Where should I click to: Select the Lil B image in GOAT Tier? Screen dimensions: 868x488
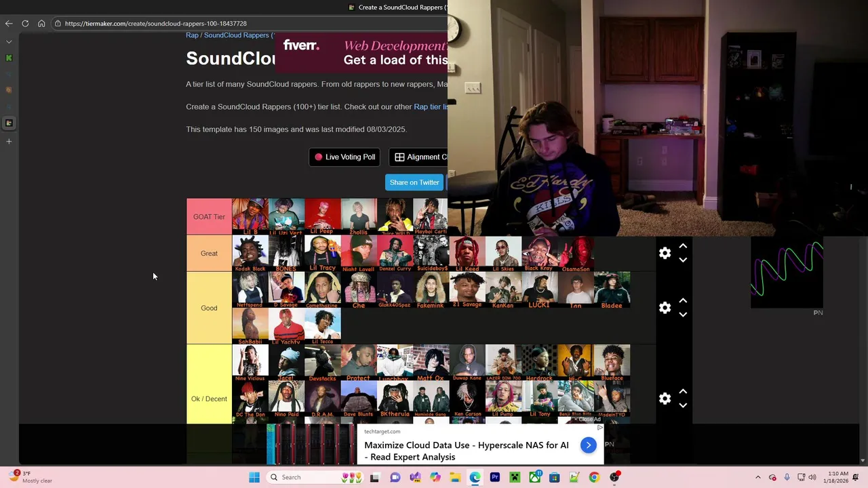click(x=250, y=217)
